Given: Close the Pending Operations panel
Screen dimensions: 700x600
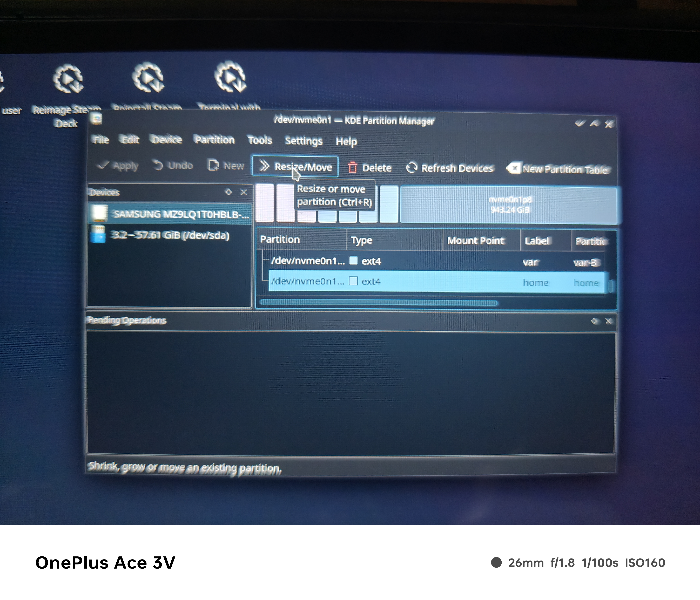Looking at the screenshot, I should coord(608,321).
